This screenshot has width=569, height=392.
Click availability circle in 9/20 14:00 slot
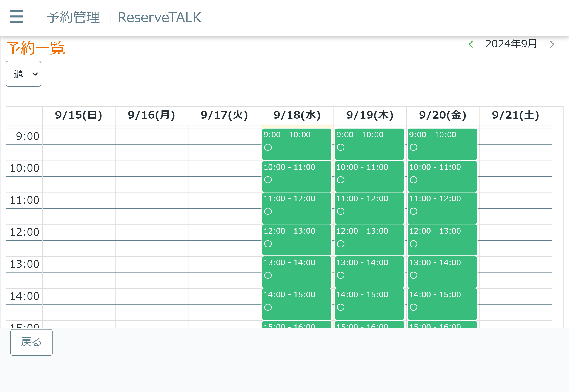tap(413, 307)
